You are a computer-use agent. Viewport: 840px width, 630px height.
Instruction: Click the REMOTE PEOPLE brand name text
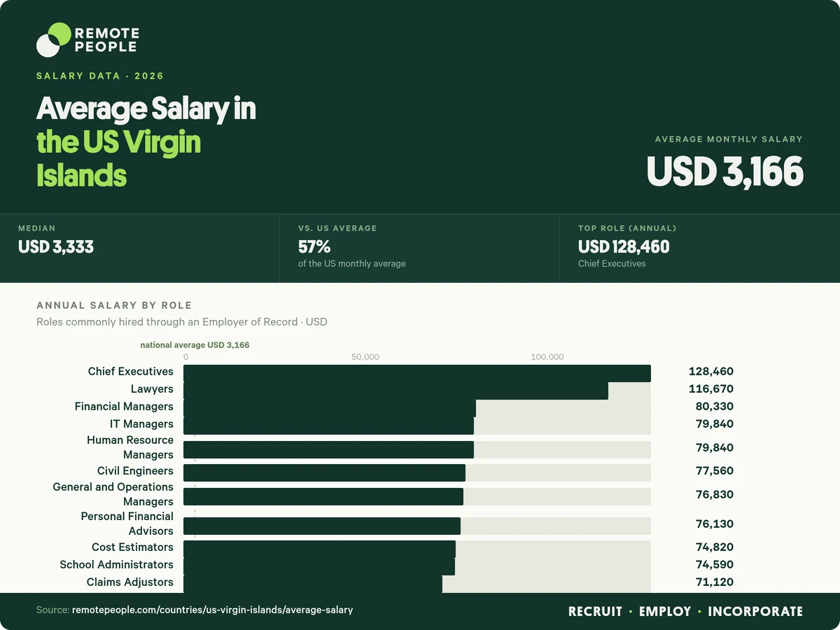point(106,40)
